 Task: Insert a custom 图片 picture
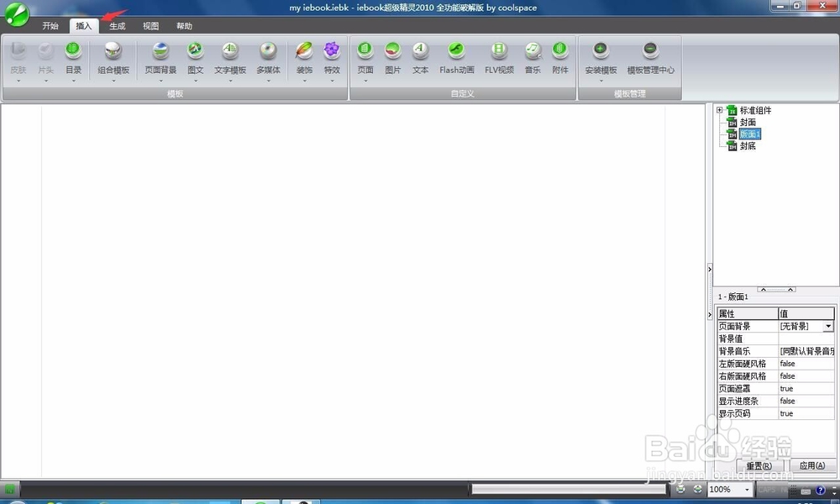[392, 58]
